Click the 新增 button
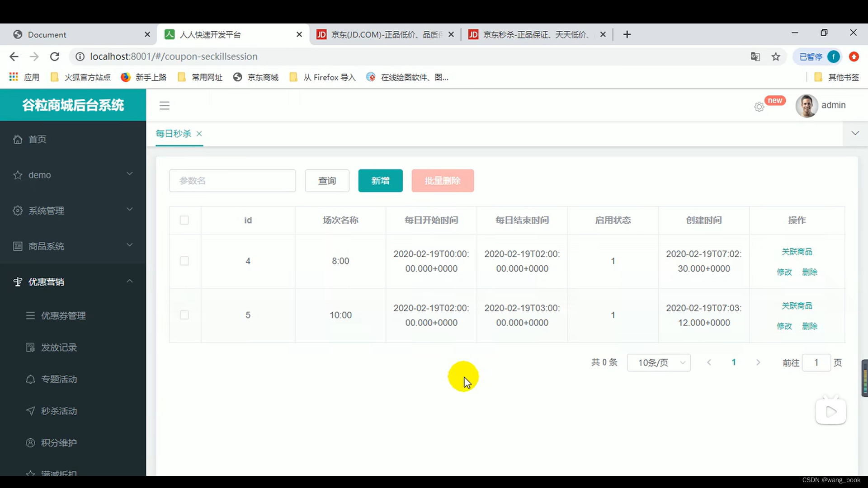 [x=381, y=181]
